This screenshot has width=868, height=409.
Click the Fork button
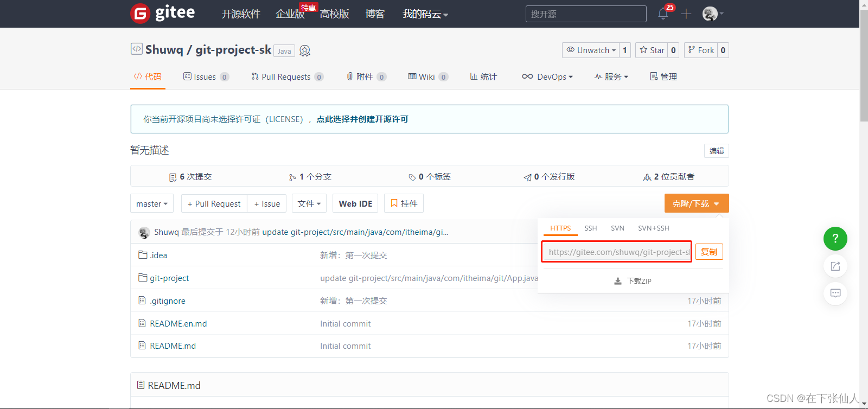tap(701, 50)
